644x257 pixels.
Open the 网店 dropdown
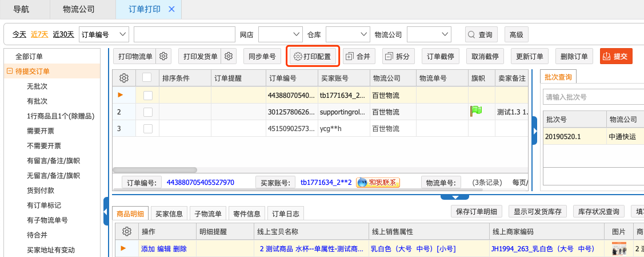[x=281, y=34]
